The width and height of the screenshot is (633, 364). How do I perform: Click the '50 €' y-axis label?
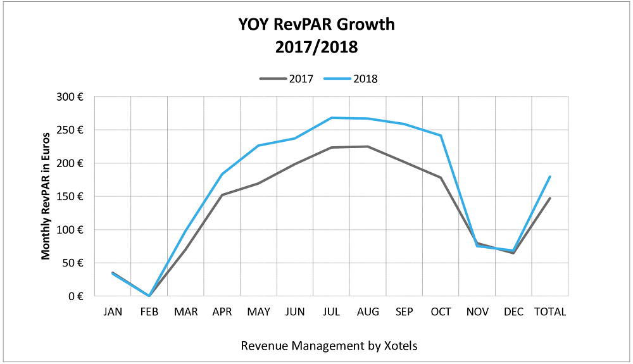tap(73, 263)
